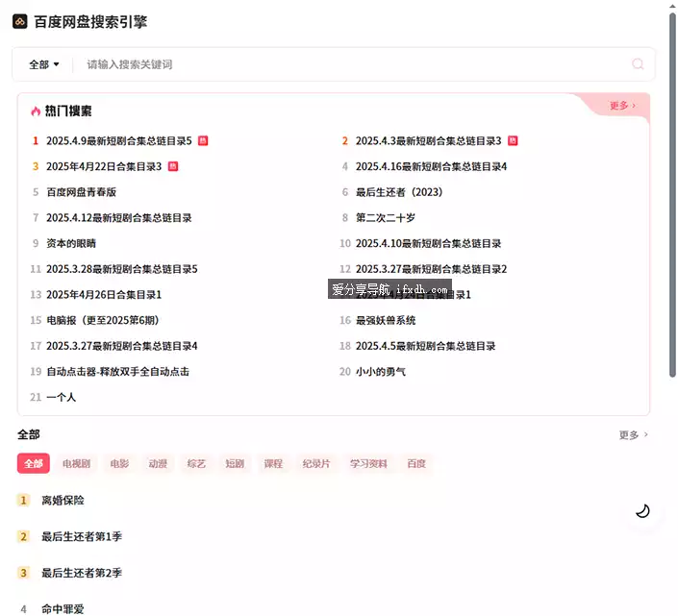Screen dimensions: 678x616
Task: Switch to the 电影 tab
Action: click(x=119, y=463)
